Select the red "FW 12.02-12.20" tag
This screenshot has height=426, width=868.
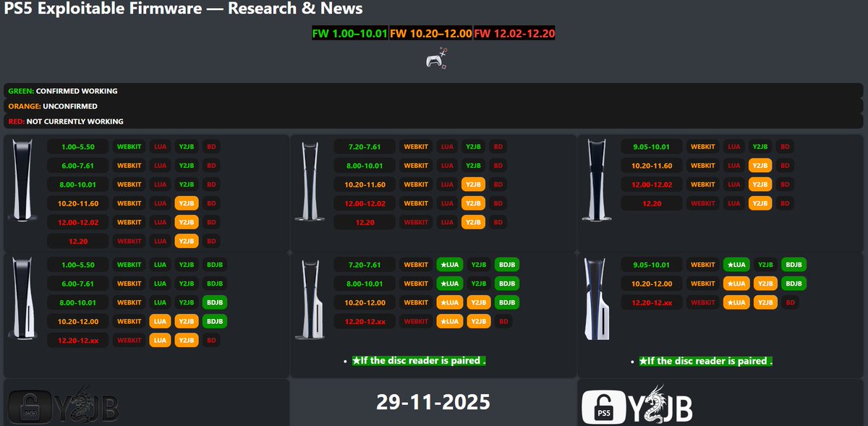514,33
